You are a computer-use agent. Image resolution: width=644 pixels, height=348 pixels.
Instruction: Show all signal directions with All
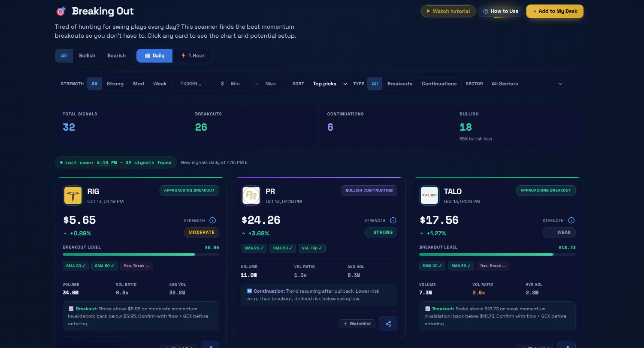[x=64, y=56]
